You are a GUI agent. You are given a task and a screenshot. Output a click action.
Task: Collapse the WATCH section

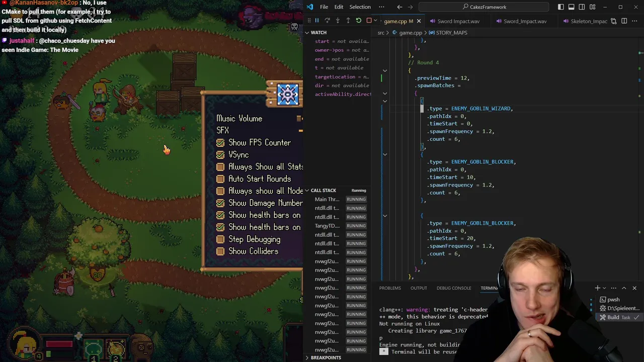click(x=307, y=33)
